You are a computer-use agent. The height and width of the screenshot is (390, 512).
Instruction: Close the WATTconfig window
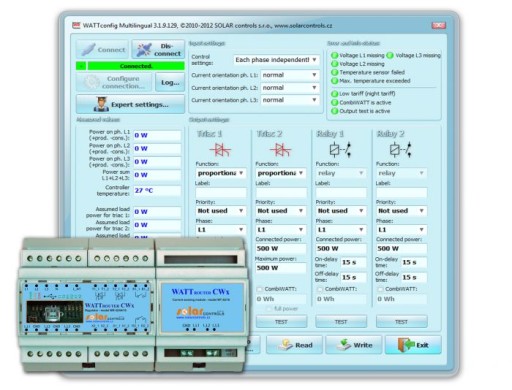click(x=438, y=25)
